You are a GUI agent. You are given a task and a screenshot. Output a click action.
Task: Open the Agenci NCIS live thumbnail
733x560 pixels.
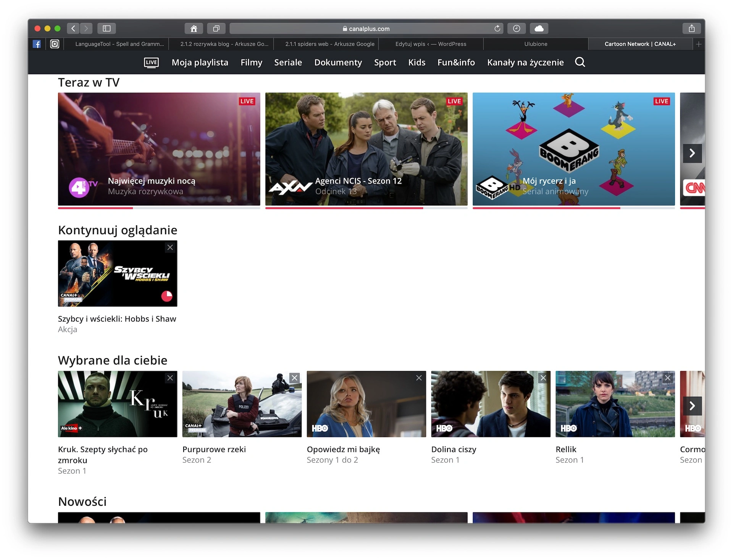click(366, 149)
